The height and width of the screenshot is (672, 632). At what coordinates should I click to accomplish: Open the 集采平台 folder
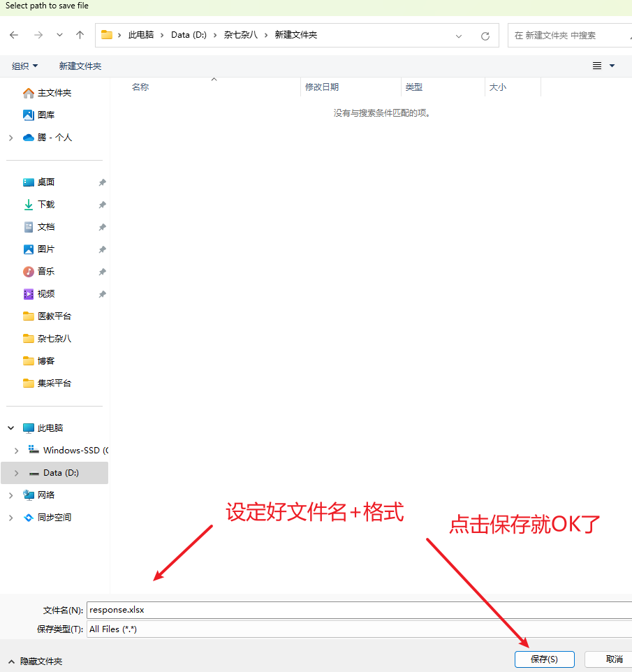pyautogui.click(x=54, y=383)
